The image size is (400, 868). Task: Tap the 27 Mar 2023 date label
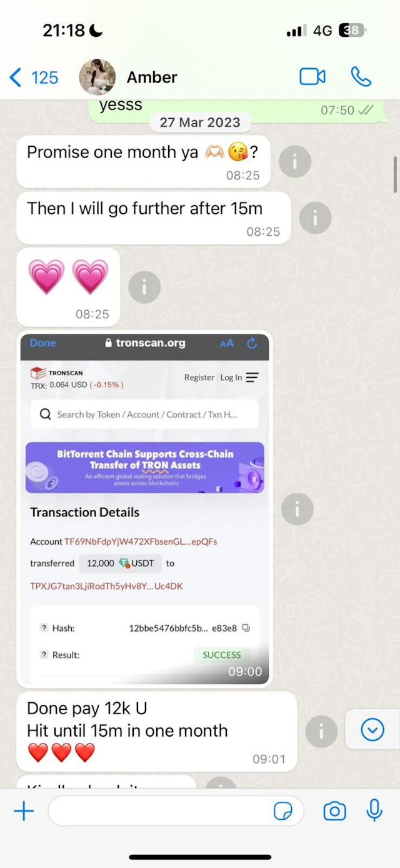tap(200, 123)
